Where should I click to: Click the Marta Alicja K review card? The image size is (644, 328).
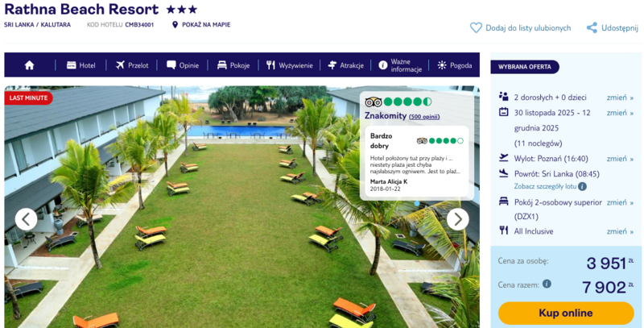tap(417, 161)
